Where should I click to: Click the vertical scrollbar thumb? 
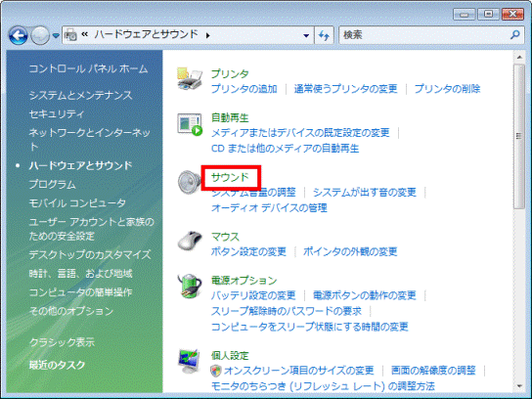coord(518,137)
